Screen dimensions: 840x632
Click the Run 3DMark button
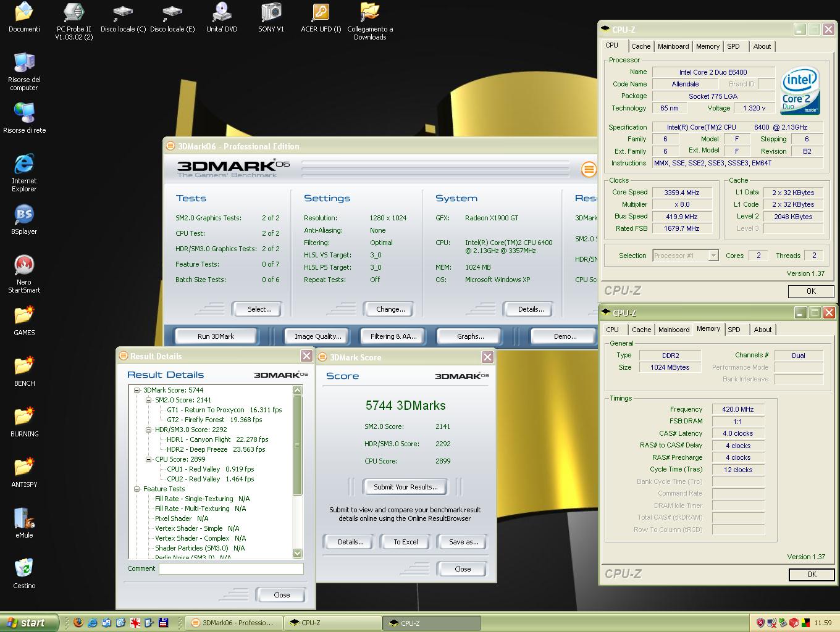pyautogui.click(x=216, y=336)
